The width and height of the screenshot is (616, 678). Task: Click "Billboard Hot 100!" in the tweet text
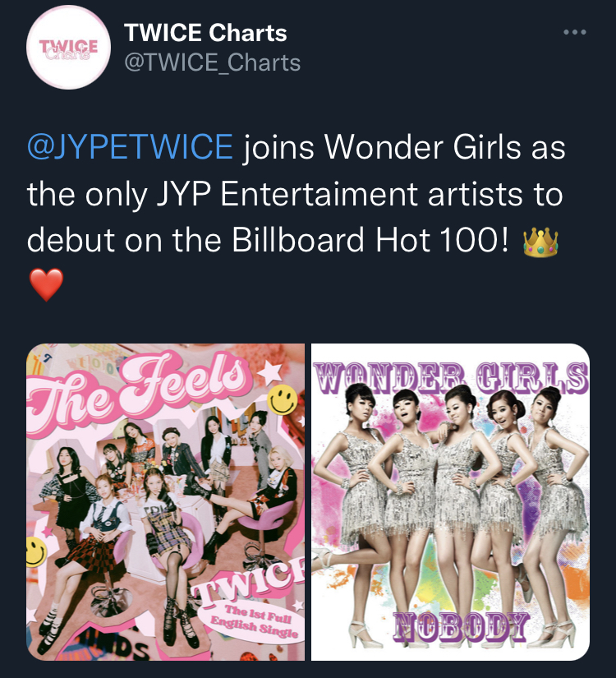370,240
